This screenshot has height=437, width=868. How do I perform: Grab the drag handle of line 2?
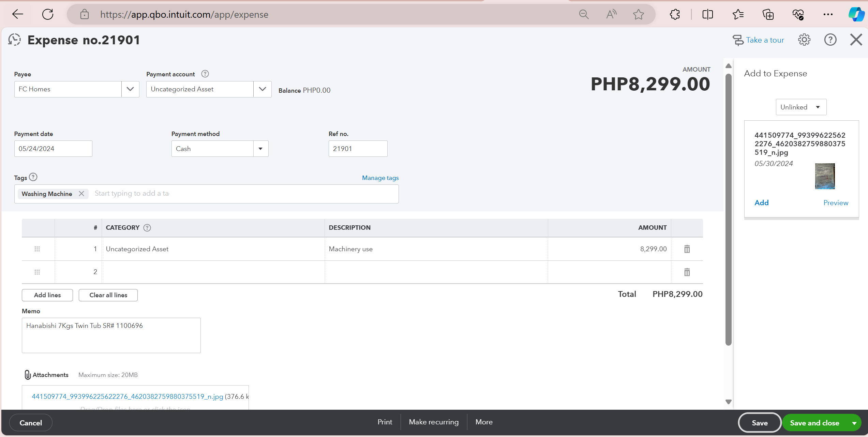[x=37, y=272]
